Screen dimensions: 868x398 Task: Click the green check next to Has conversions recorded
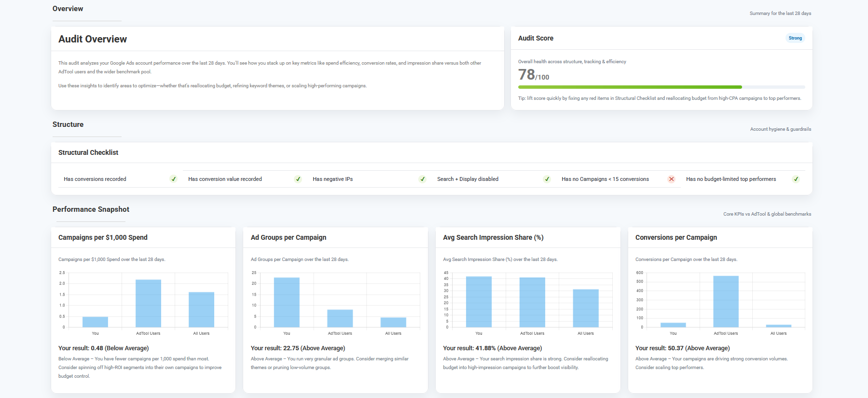click(174, 179)
